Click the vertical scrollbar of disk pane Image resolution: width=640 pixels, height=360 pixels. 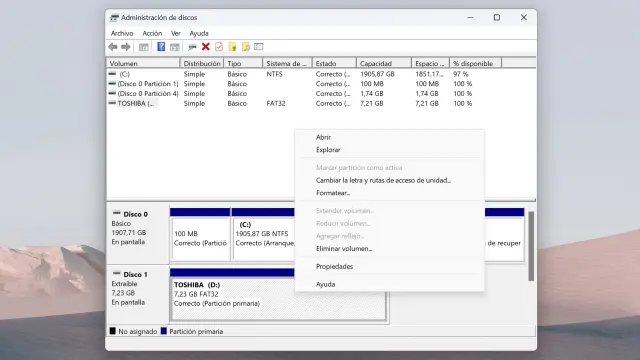531,246
